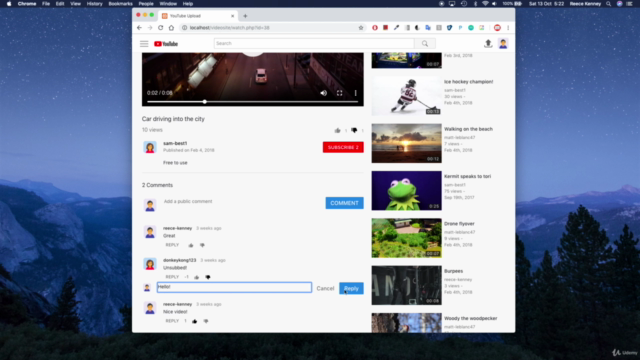This screenshot has width=640, height=360.
Task: Like the Car driving video
Action: (x=337, y=130)
